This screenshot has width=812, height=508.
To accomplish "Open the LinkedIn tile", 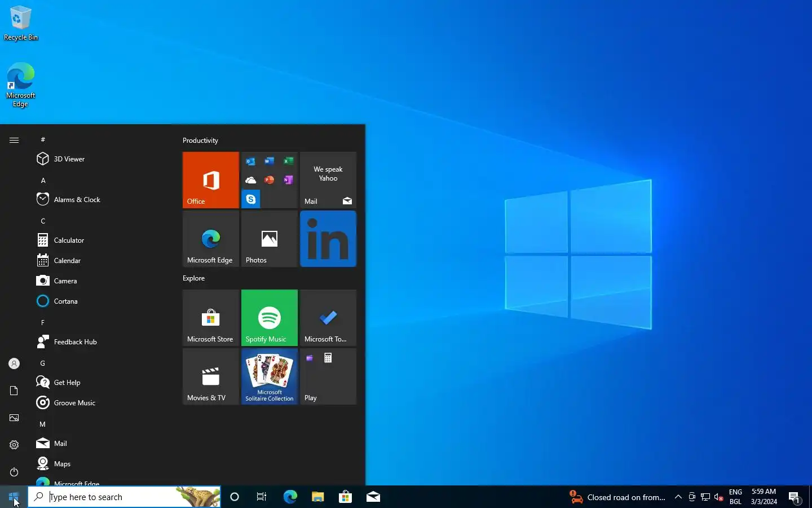I will click(x=328, y=239).
